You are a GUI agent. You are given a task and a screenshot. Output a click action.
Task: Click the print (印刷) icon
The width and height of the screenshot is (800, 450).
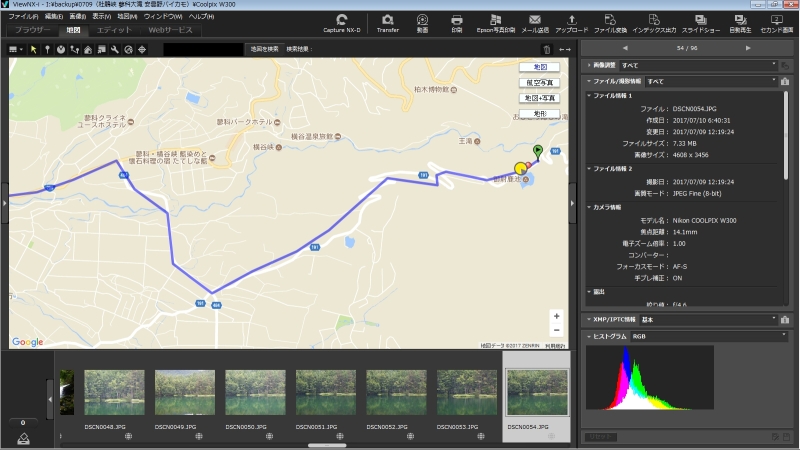(x=457, y=23)
